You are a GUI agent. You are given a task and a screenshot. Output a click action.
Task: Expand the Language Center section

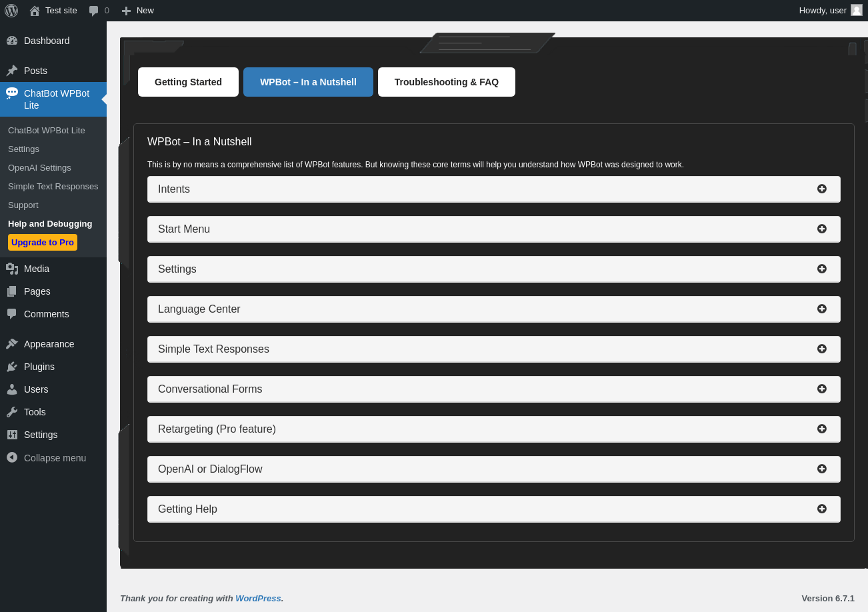tap(494, 309)
